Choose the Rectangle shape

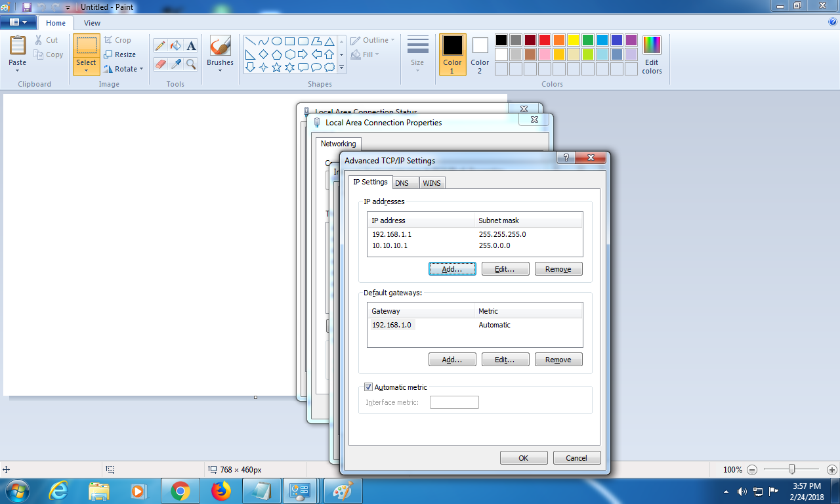[x=289, y=41]
